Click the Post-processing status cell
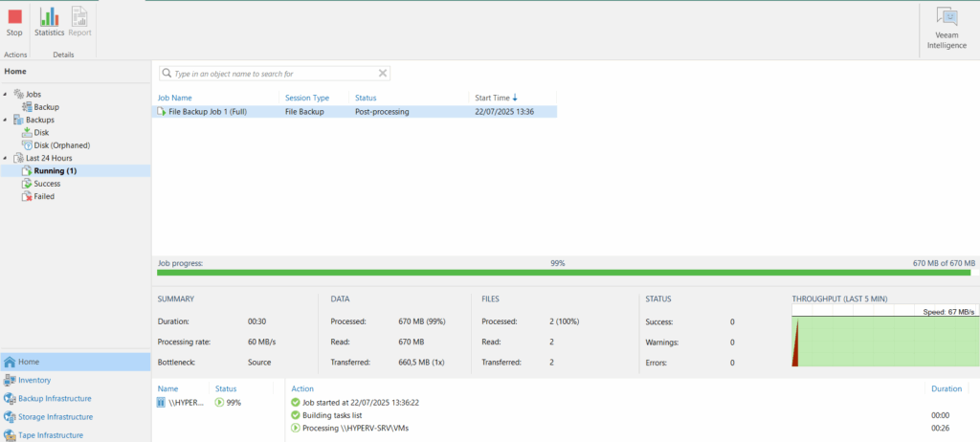This screenshot has height=442, width=980. pos(382,112)
